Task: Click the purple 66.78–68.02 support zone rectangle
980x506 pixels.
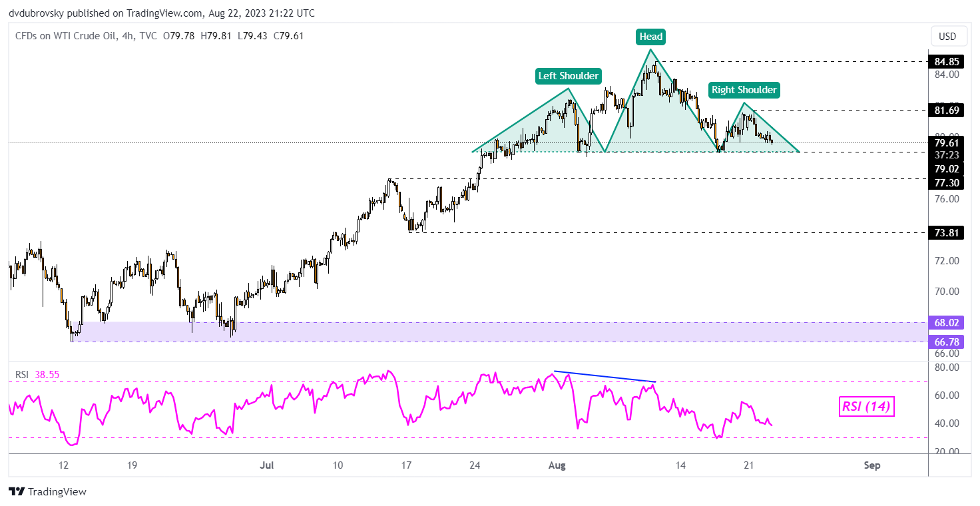Action: pos(499,332)
